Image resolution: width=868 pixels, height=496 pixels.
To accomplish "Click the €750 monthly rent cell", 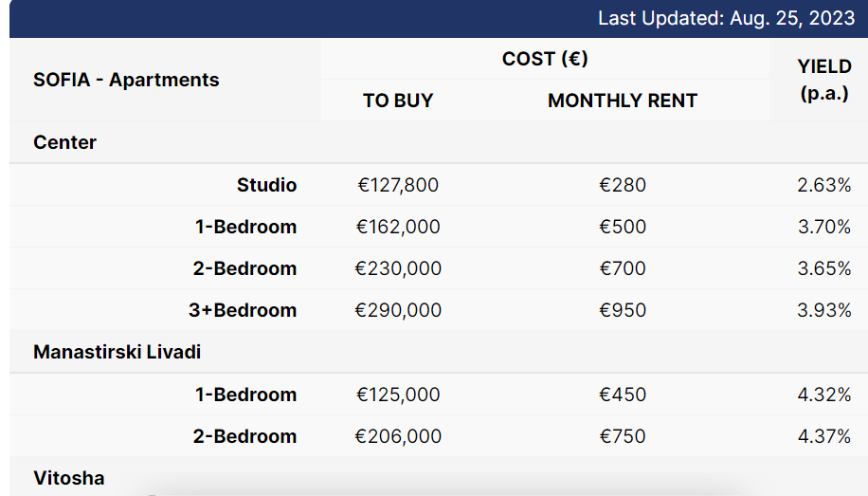I will [x=623, y=436].
